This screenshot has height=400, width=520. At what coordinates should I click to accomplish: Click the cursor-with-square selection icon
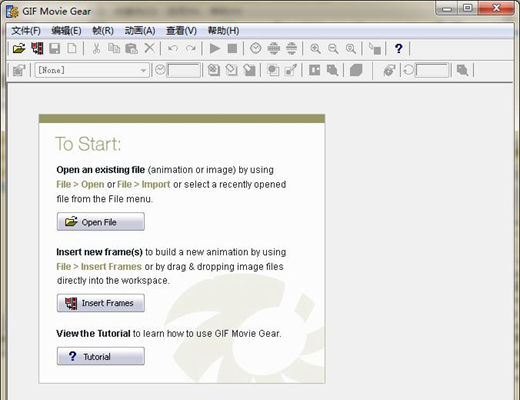point(375,49)
